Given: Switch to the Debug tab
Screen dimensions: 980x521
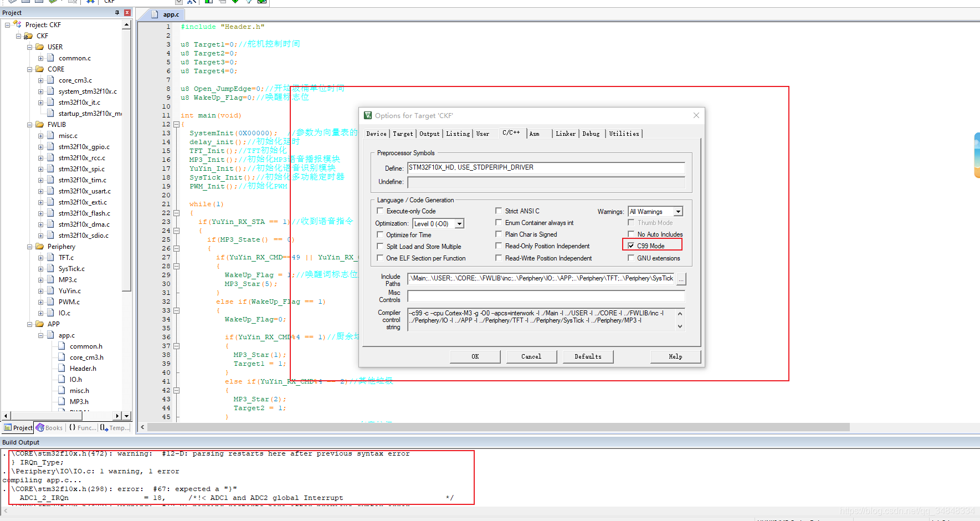Looking at the screenshot, I should pos(591,134).
